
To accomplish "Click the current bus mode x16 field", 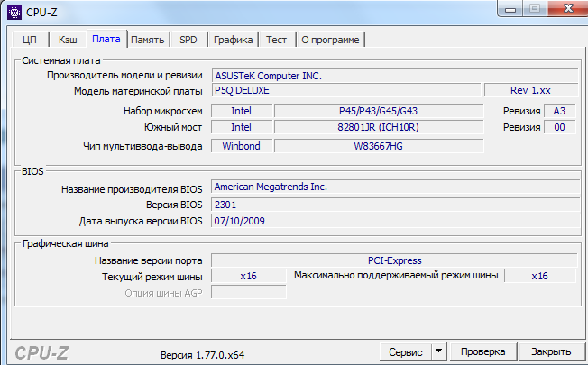I will (249, 276).
